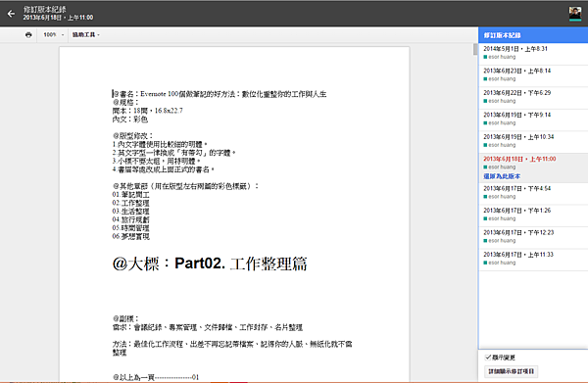Click the 06.夢想實現 line
The height and width of the screenshot is (383, 588).
coord(131,236)
